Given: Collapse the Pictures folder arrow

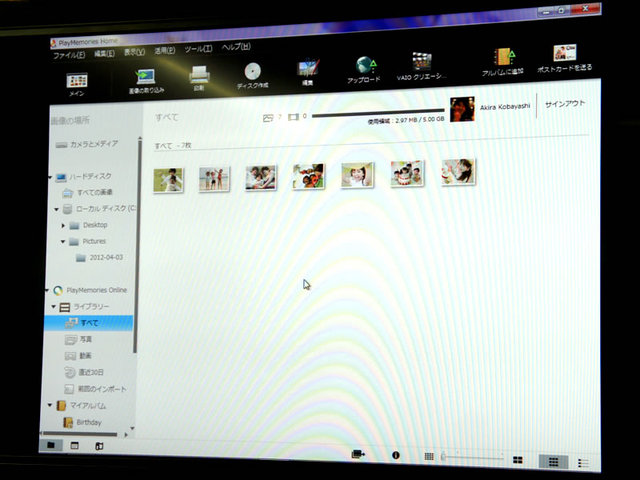Looking at the screenshot, I should click(63, 242).
